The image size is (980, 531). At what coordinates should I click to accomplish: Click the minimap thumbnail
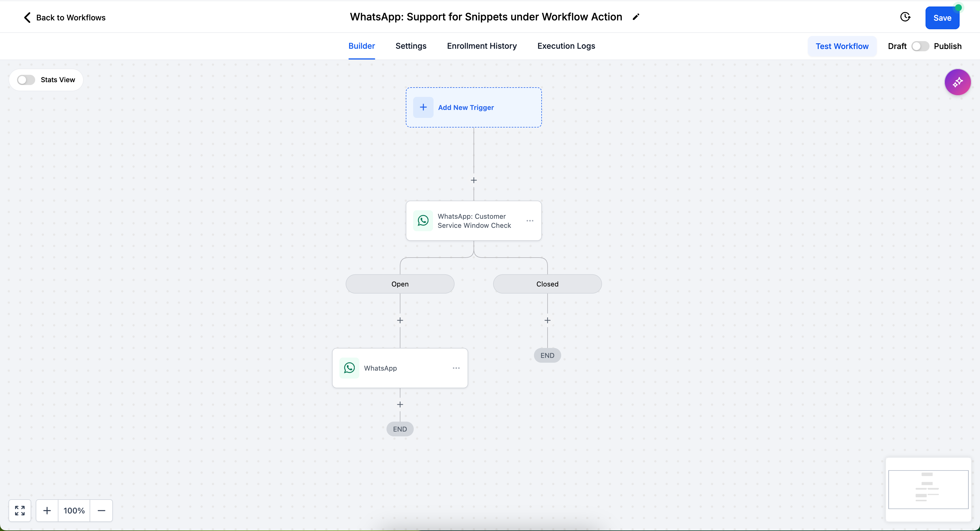click(928, 490)
